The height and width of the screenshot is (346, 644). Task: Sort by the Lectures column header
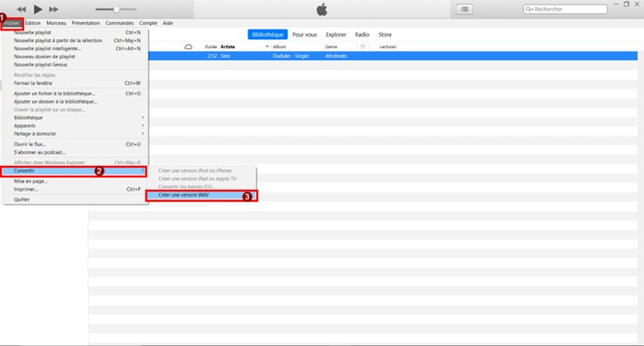tap(388, 47)
